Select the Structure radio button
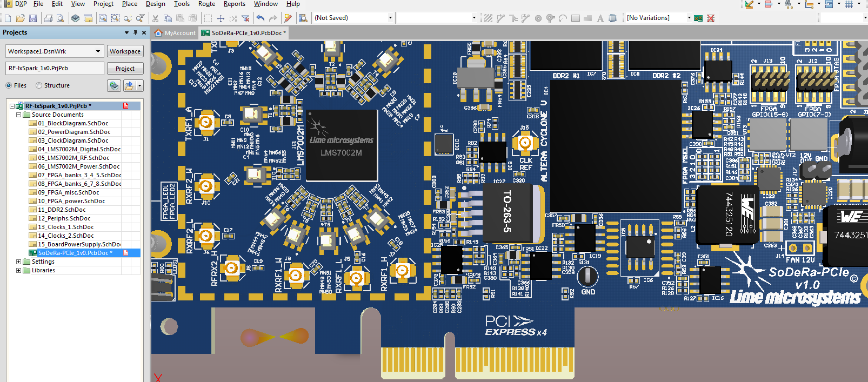The height and width of the screenshot is (382, 868). coord(39,85)
